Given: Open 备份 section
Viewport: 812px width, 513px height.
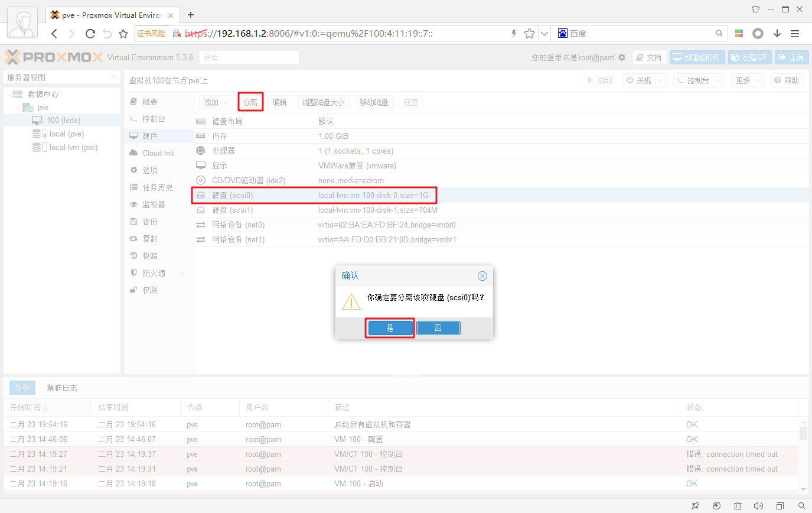Looking at the screenshot, I should 159,222.
